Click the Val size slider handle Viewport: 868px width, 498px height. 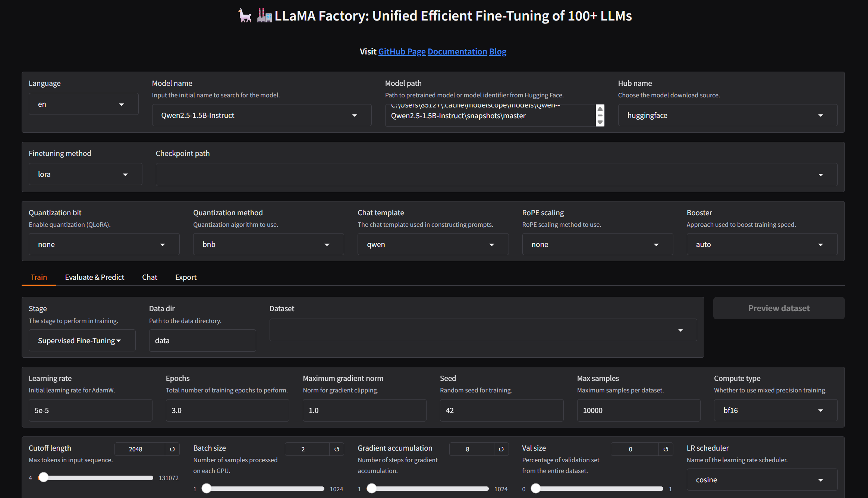tap(536, 489)
